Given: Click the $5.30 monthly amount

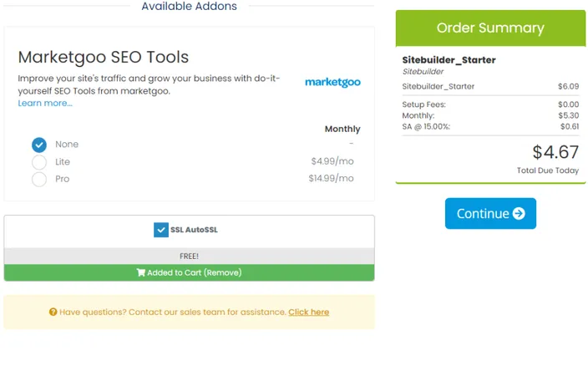Looking at the screenshot, I should click(x=569, y=115).
